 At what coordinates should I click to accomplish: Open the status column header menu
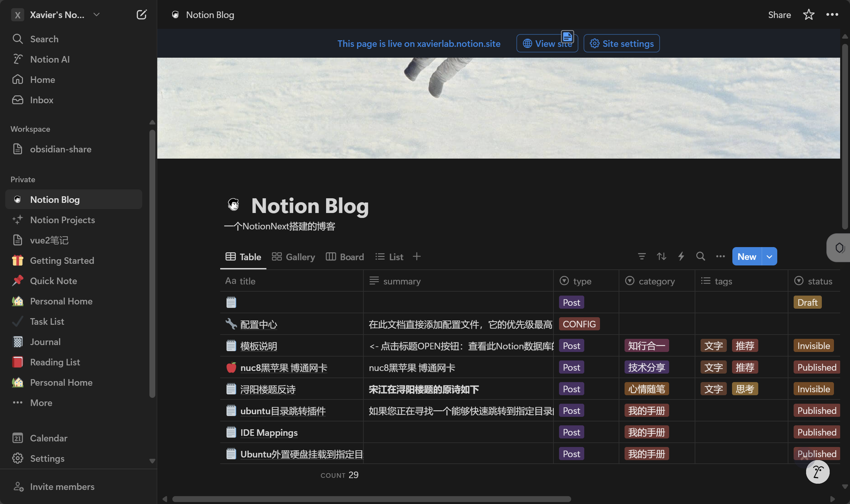(814, 281)
